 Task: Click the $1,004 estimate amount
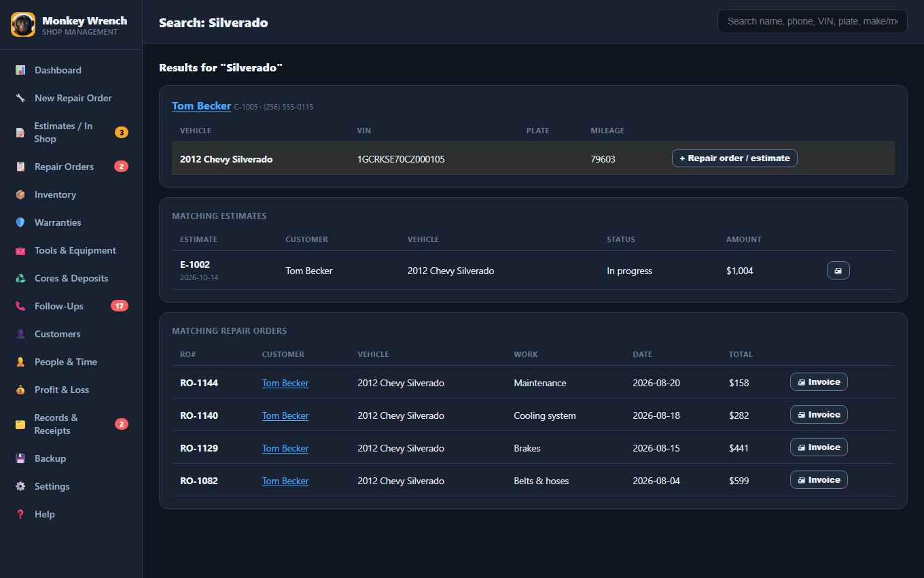pos(739,271)
